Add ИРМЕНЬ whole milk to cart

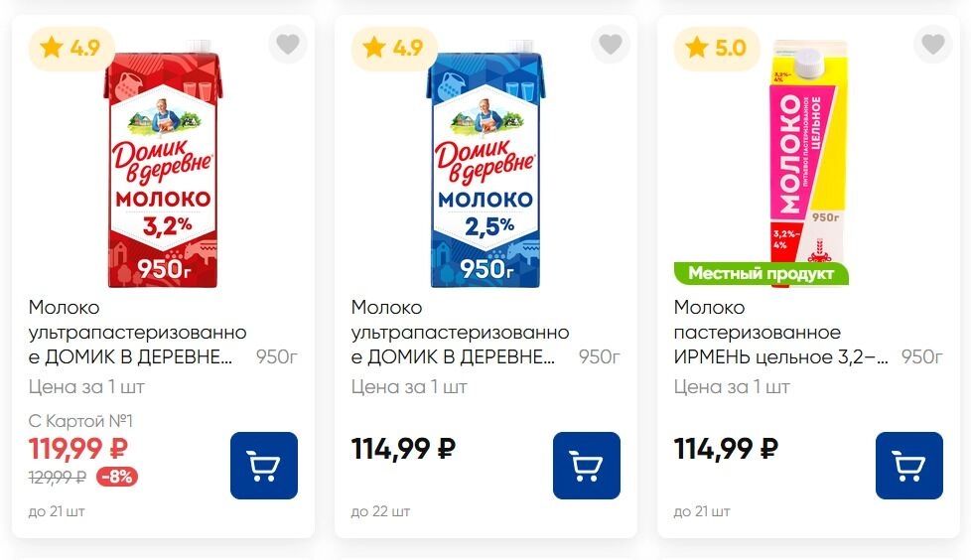point(908,465)
